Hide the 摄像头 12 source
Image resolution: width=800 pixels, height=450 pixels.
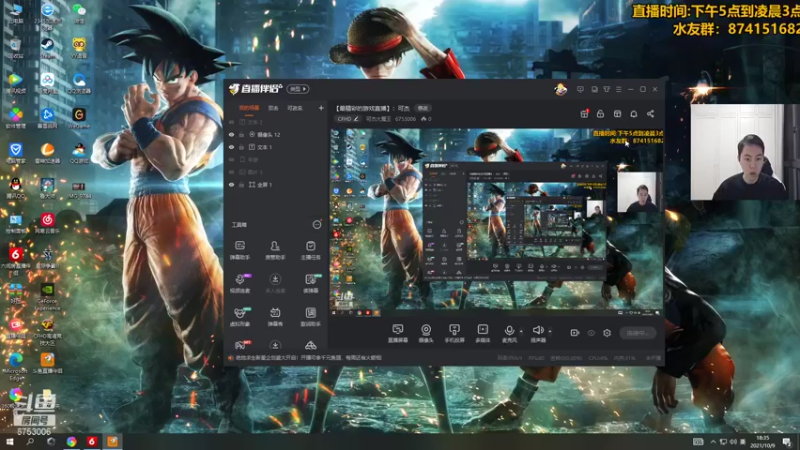(232, 135)
